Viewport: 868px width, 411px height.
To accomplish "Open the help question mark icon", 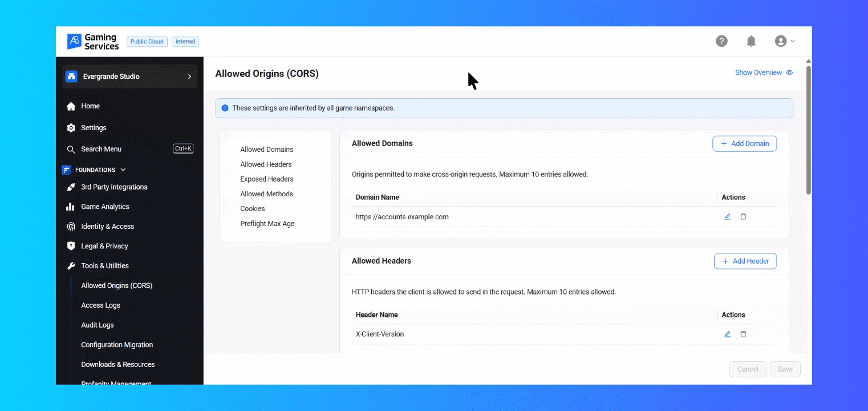I will [721, 41].
